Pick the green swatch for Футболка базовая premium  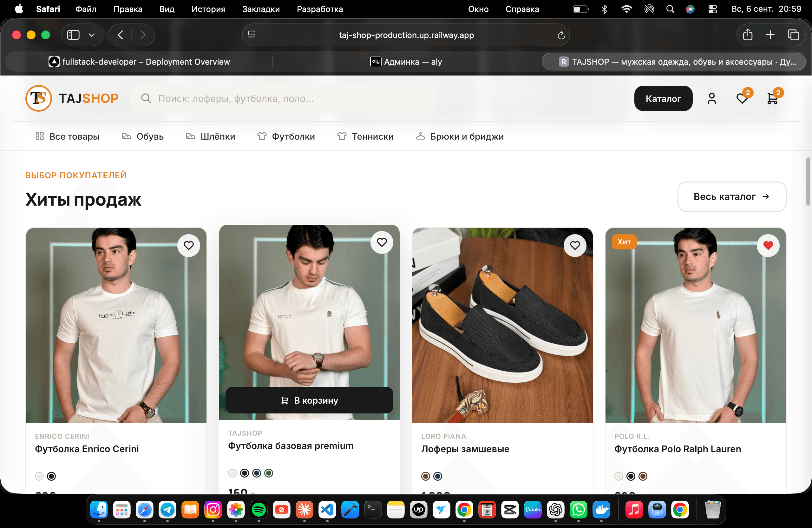269,473
